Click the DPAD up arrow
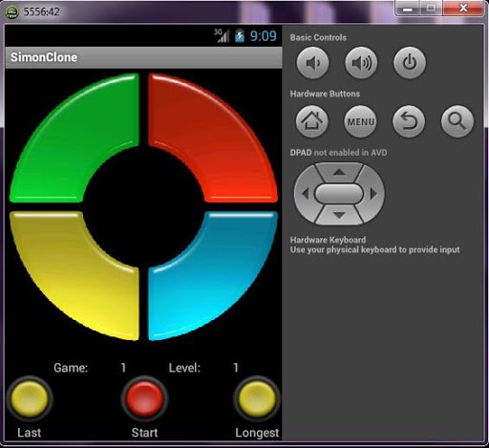 (x=339, y=172)
